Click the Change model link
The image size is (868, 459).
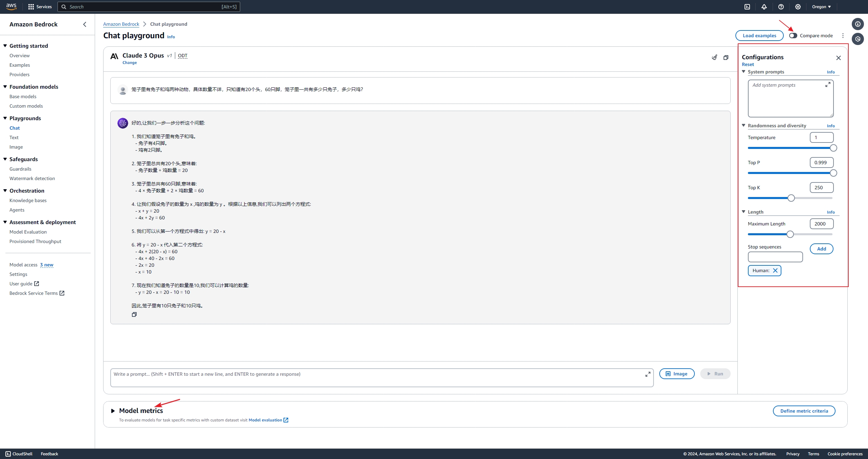pos(130,63)
